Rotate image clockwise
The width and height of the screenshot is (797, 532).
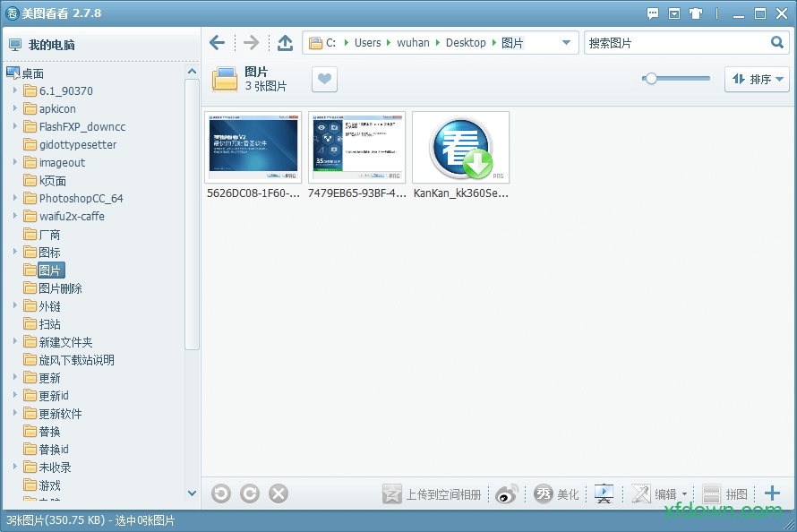pyautogui.click(x=250, y=493)
